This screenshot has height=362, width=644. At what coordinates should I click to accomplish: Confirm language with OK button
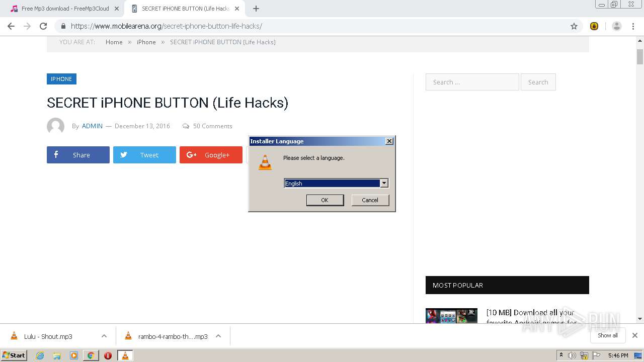pos(325,200)
